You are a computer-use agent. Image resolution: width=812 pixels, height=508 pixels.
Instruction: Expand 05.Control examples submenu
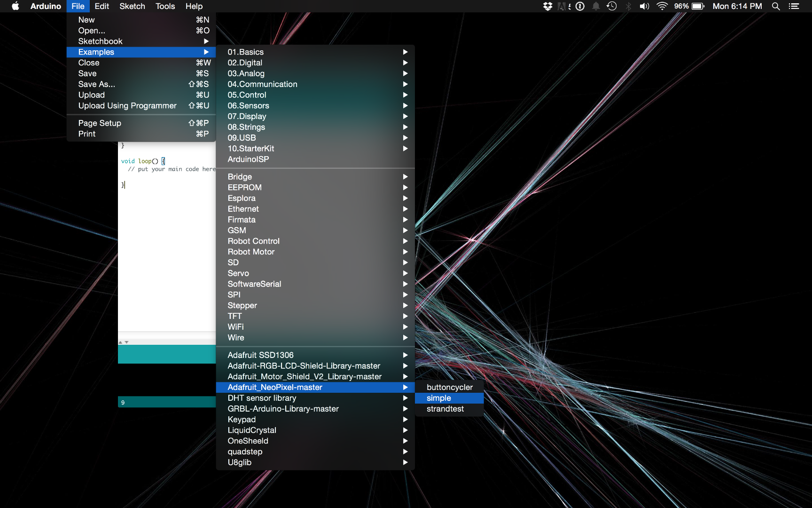click(x=315, y=95)
